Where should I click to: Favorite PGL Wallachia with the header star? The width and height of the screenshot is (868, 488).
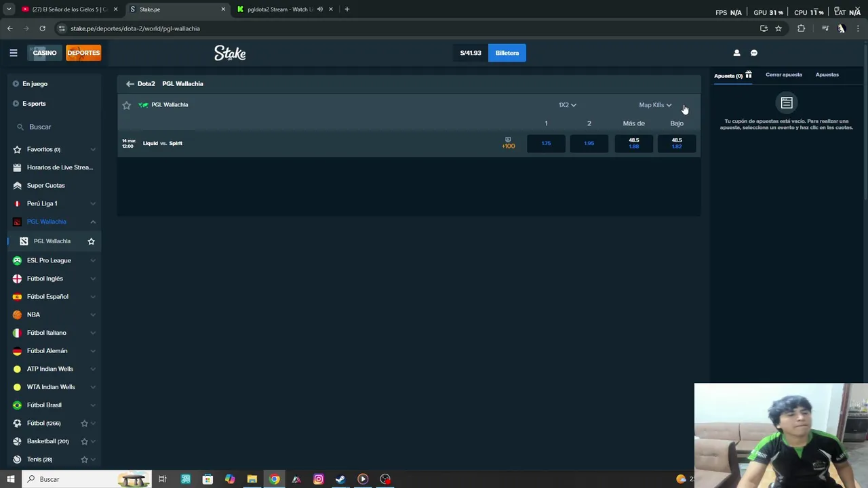pyautogui.click(x=126, y=105)
